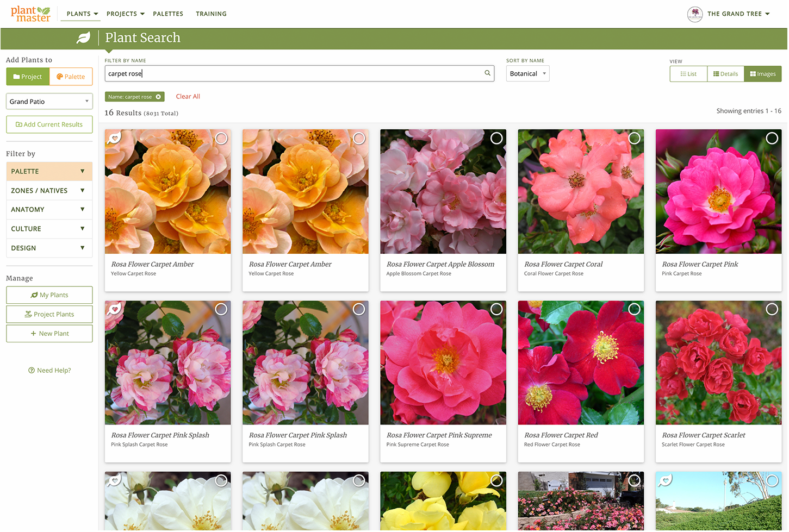Screen dimensions: 789x532
Task: Go to the PALETTES page
Action: coord(168,14)
